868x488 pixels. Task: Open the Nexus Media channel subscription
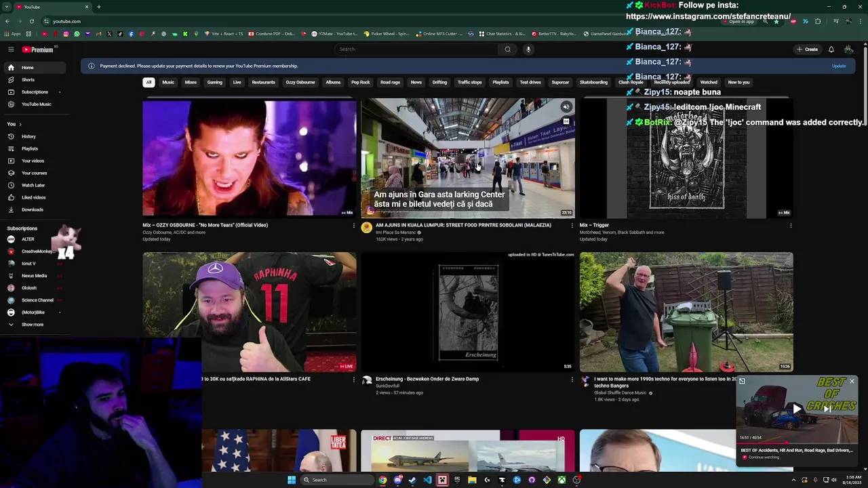coord(35,276)
